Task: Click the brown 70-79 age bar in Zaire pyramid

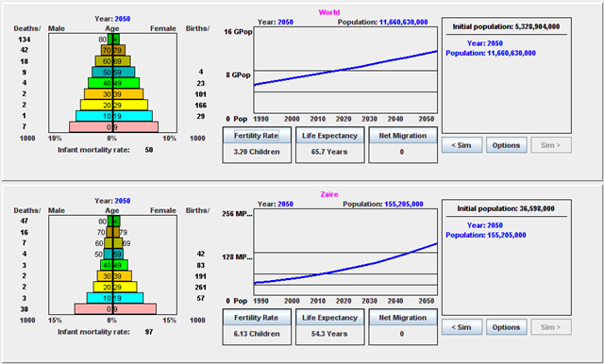Action: point(113,232)
